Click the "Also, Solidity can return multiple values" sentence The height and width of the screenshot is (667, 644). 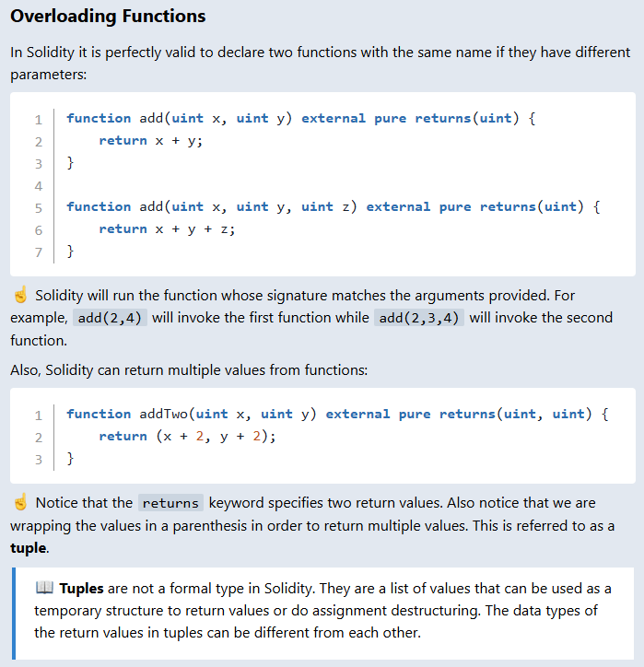click(189, 370)
